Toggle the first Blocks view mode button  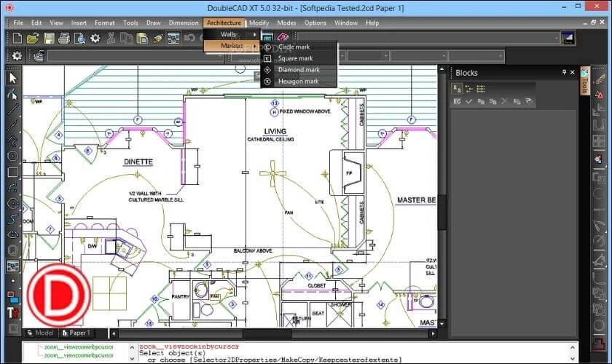point(457,89)
